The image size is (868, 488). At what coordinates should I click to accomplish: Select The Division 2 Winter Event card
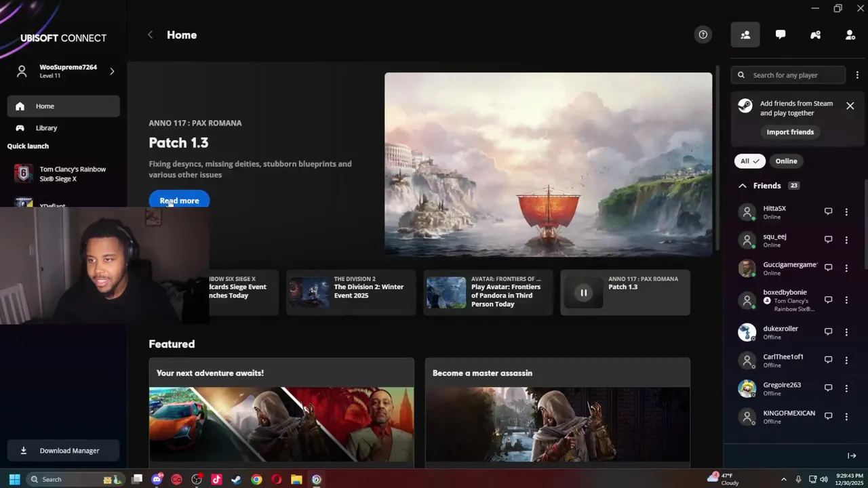351,292
